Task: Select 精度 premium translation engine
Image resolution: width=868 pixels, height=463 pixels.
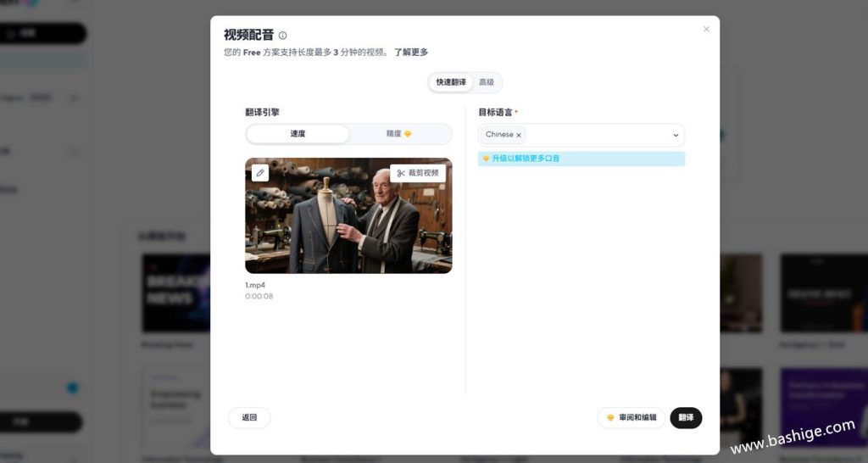Action: (400, 134)
